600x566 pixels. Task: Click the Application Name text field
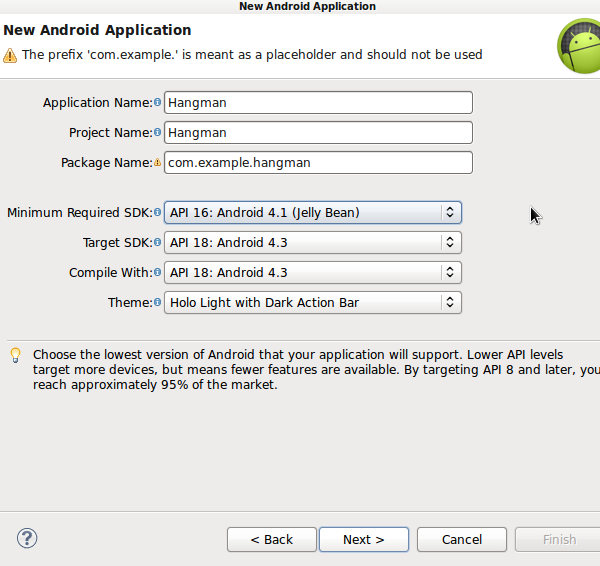[x=318, y=103]
